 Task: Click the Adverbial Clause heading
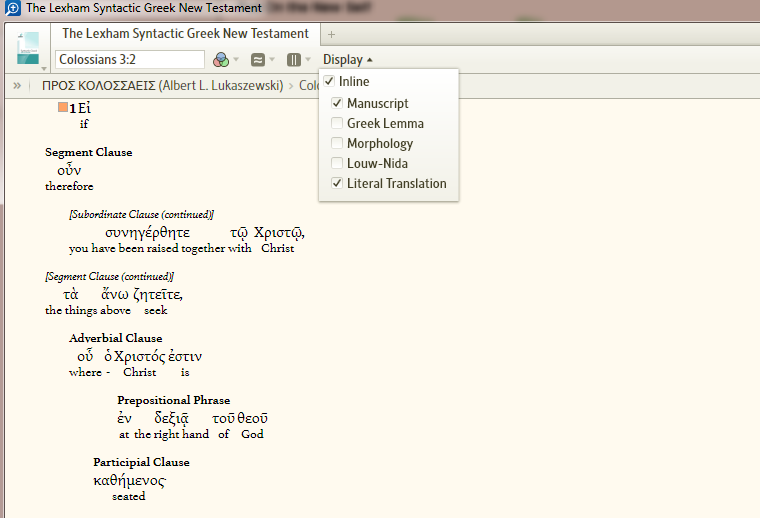pyautogui.click(x=115, y=338)
